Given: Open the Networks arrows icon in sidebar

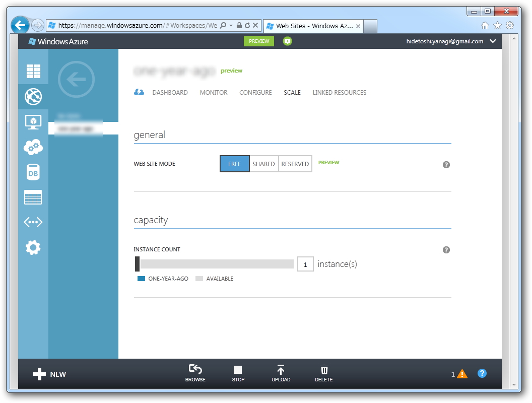Looking at the screenshot, I should (x=33, y=222).
